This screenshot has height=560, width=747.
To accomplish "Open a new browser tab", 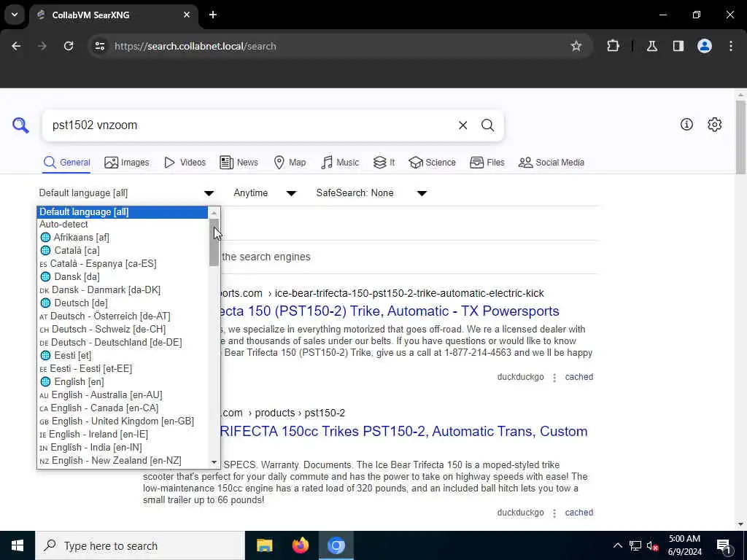I will [x=213, y=15].
